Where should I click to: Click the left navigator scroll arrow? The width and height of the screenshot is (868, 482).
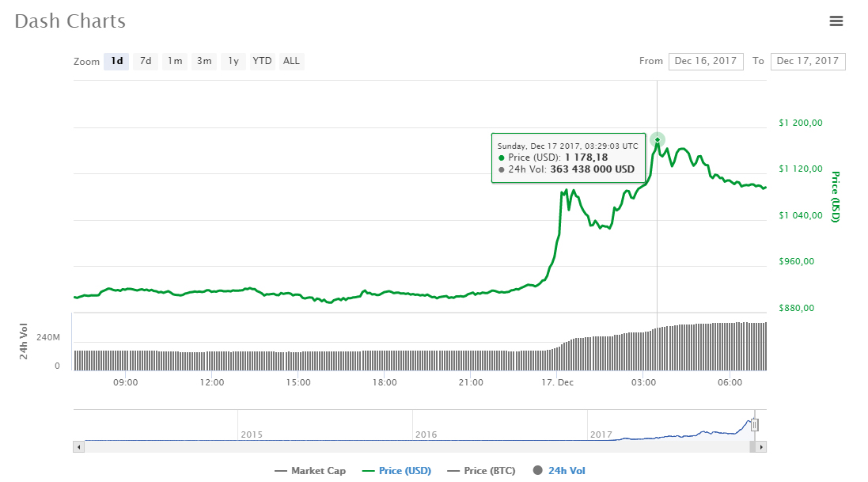[78, 446]
